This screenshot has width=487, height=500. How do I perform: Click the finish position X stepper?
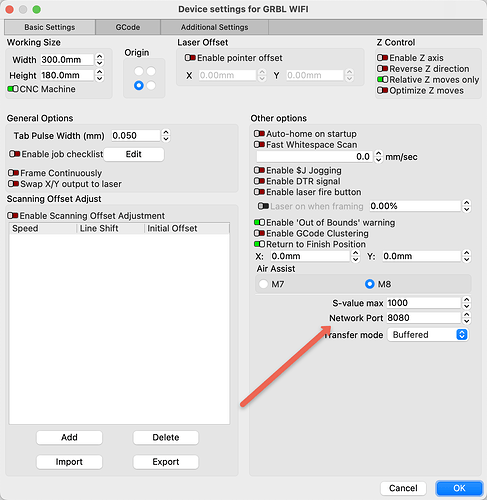point(355,256)
